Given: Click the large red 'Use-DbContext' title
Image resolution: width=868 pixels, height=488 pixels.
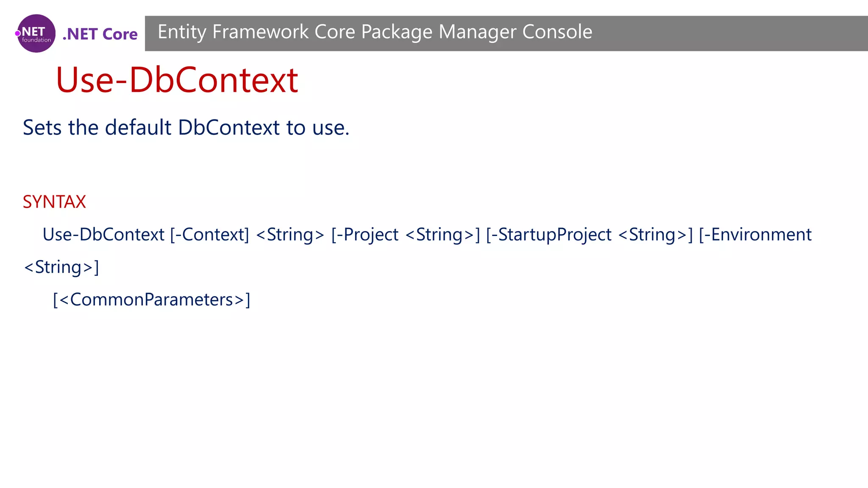Looking at the screenshot, I should (x=177, y=80).
